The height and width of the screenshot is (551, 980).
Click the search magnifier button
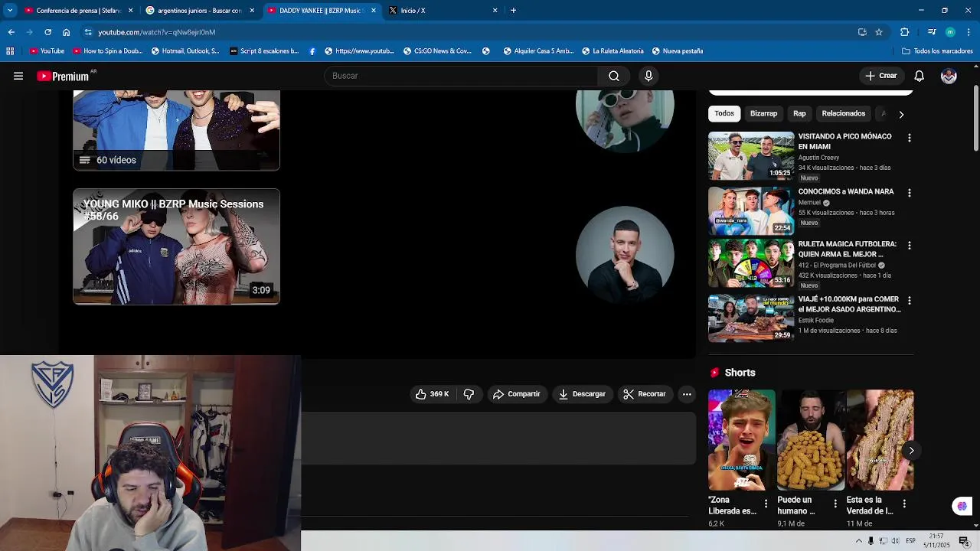pyautogui.click(x=614, y=76)
